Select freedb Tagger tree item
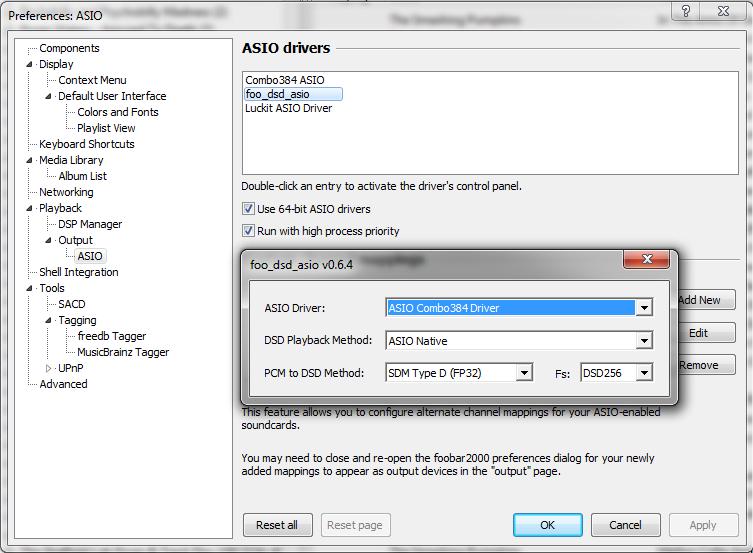This screenshot has width=753, height=553. coord(111,336)
